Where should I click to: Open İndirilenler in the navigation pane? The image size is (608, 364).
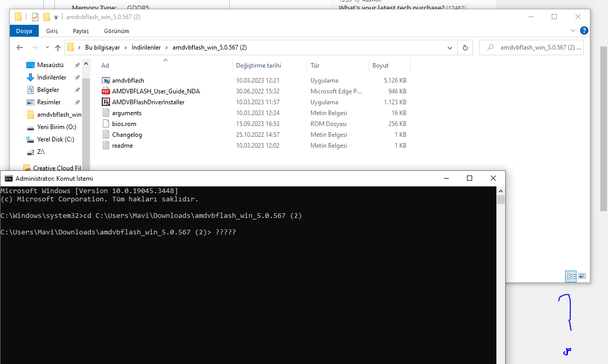pos(52,77)
